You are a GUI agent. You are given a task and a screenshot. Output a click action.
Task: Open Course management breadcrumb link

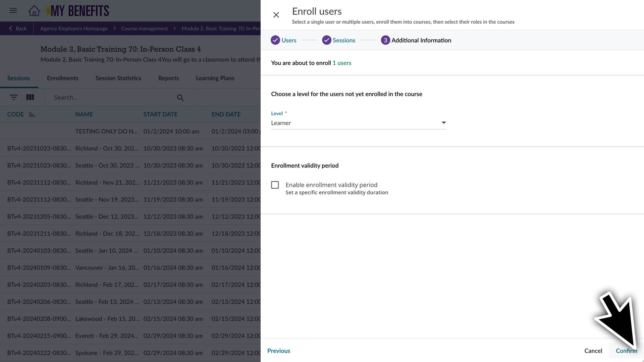pyautogui.click(x=145, y=28)
